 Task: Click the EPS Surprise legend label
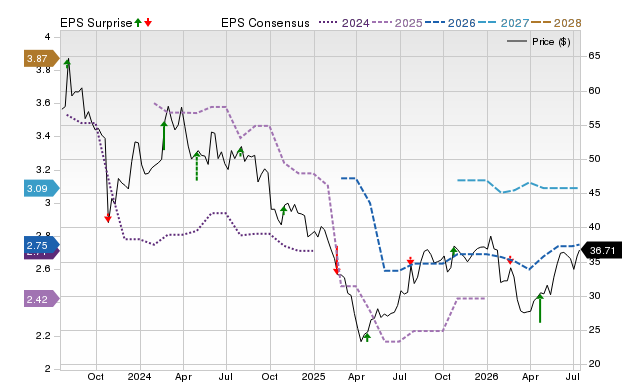[x=96, y=23]
